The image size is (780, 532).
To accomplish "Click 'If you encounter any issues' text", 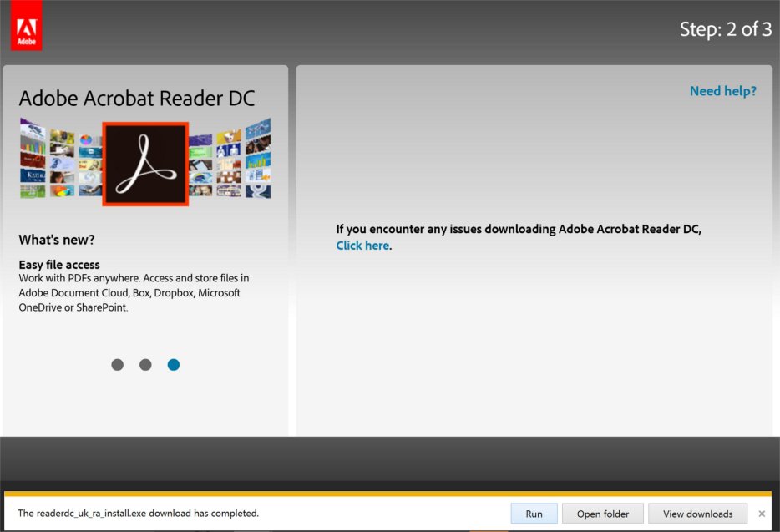I will (x=519, y=229).
